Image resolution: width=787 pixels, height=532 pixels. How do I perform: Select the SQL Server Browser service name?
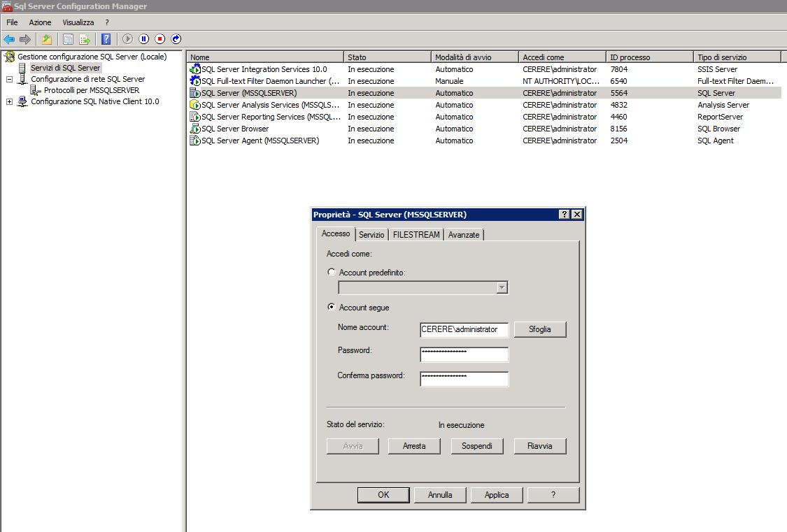pos(235,129)
